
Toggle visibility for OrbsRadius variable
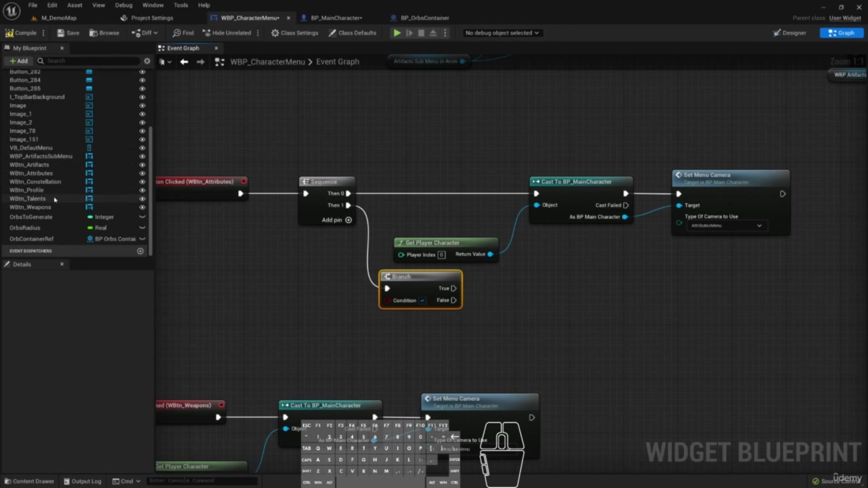[142, 228]
